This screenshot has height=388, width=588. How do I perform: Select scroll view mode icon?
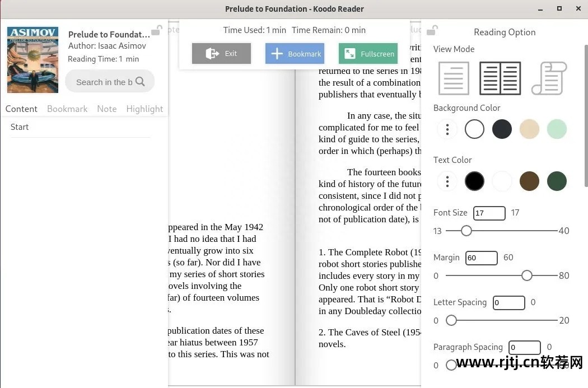click(549, 78)
